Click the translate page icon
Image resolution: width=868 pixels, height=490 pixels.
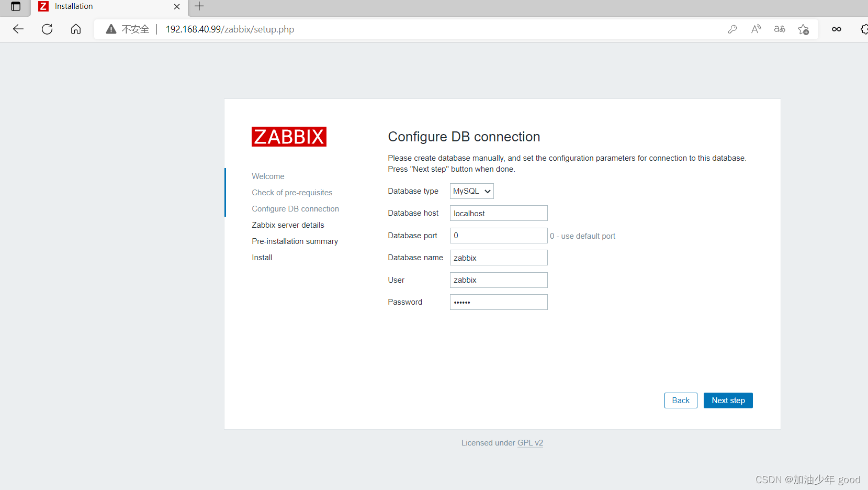(x=780, y=29)
